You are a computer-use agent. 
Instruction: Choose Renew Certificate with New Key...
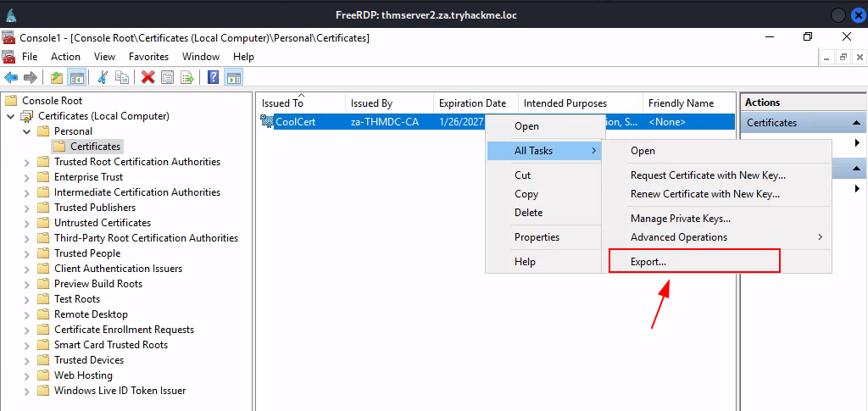coord(717,194)
